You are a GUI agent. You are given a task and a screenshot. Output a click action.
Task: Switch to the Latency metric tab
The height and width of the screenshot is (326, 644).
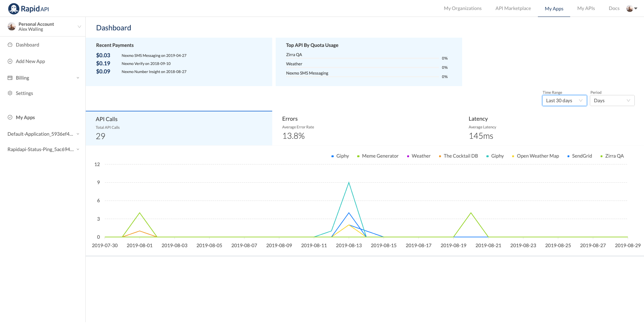[552, 128]
